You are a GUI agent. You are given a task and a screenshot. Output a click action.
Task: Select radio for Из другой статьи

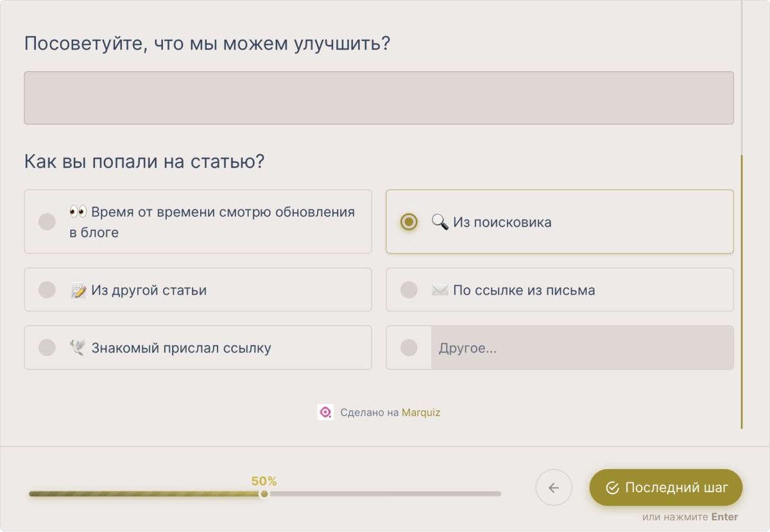coord(46,289)
